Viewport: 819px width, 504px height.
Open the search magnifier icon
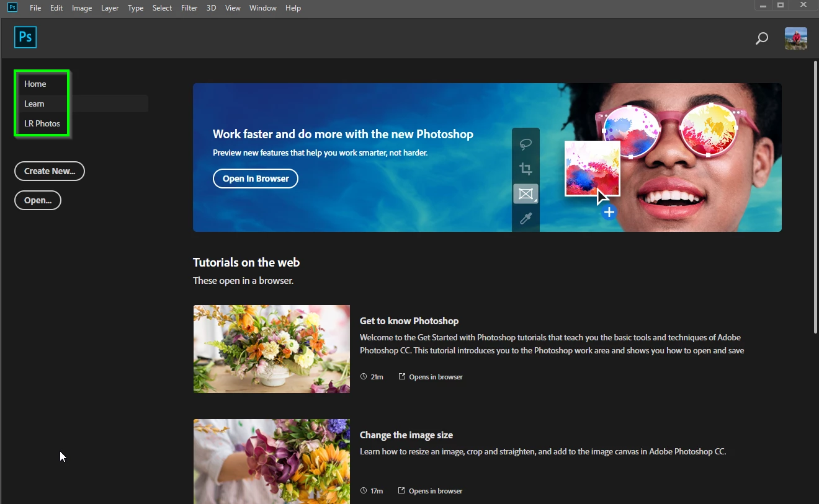point(761,38)
